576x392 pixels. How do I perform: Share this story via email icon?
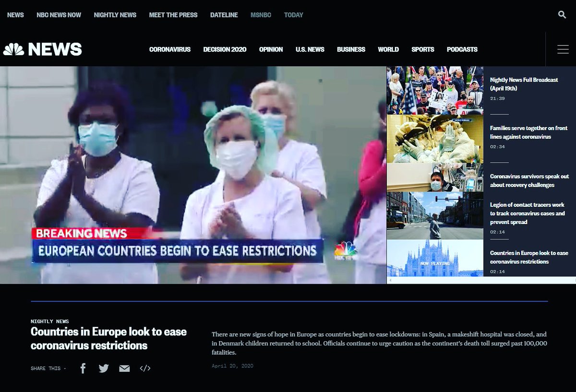pos(124,368)
